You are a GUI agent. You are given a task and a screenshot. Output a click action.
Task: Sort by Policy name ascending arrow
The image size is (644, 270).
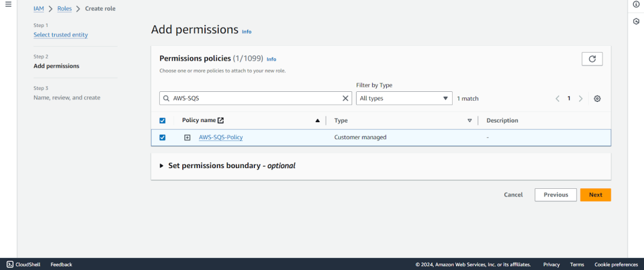[x=317, y=121]
